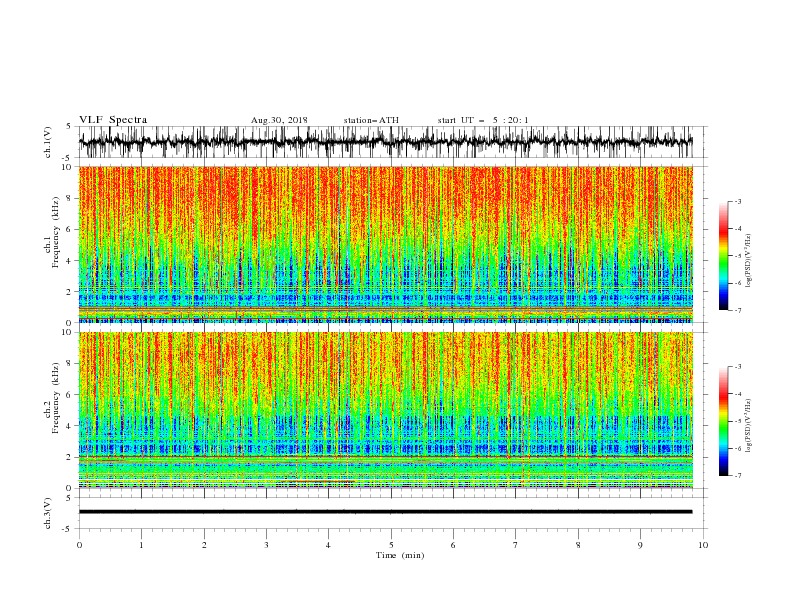Click the ch.2 "Frequency (kHz)" axis label
The image size is (792, 612).
click(55, 398)
